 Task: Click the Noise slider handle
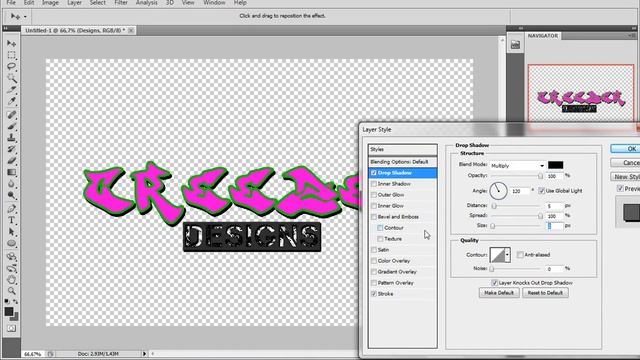click(491, 269)
